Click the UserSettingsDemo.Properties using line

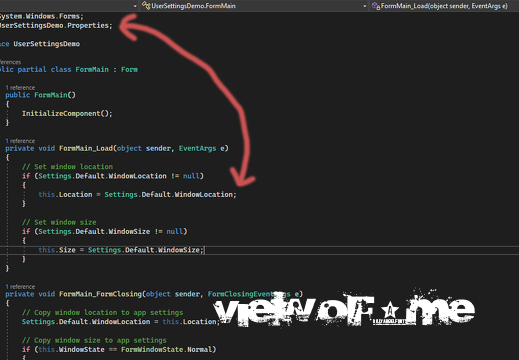pos(56,25)
